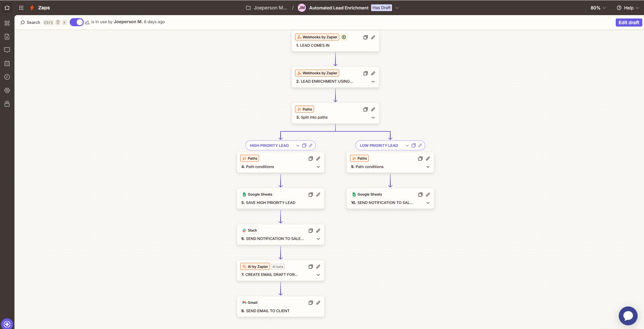Open the chat support bubble

click(x=628, y=316)
